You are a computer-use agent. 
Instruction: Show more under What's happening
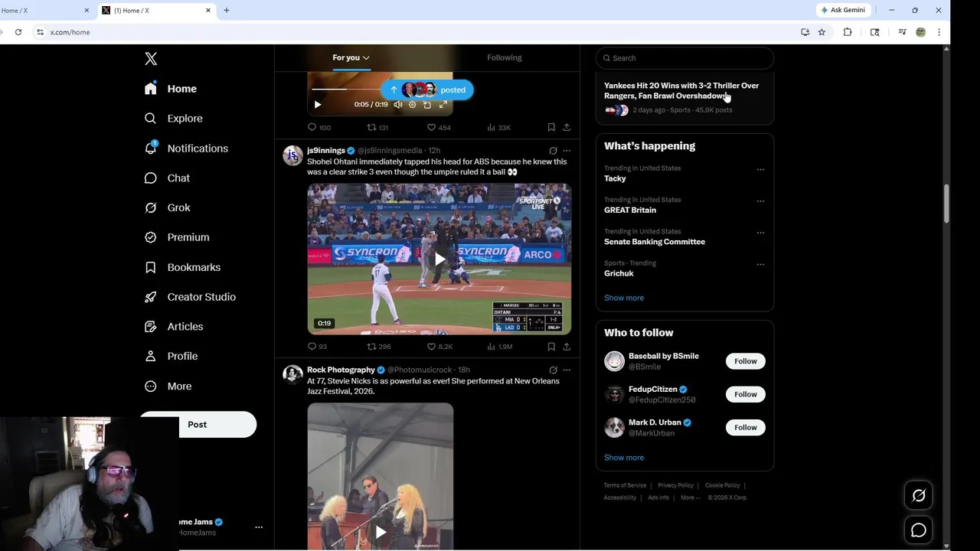(624, 298)
